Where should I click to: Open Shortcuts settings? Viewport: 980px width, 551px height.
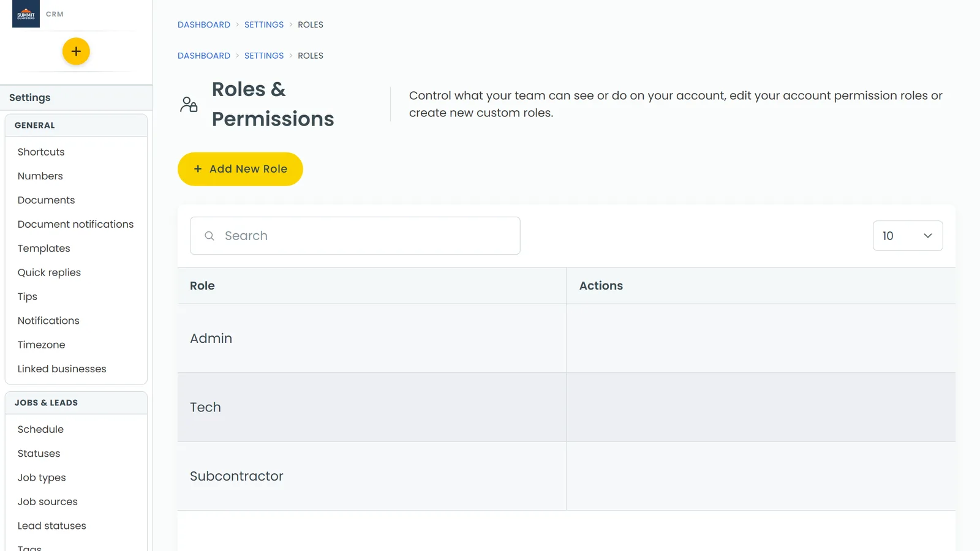pyautogui.click(x=41, y=152)
